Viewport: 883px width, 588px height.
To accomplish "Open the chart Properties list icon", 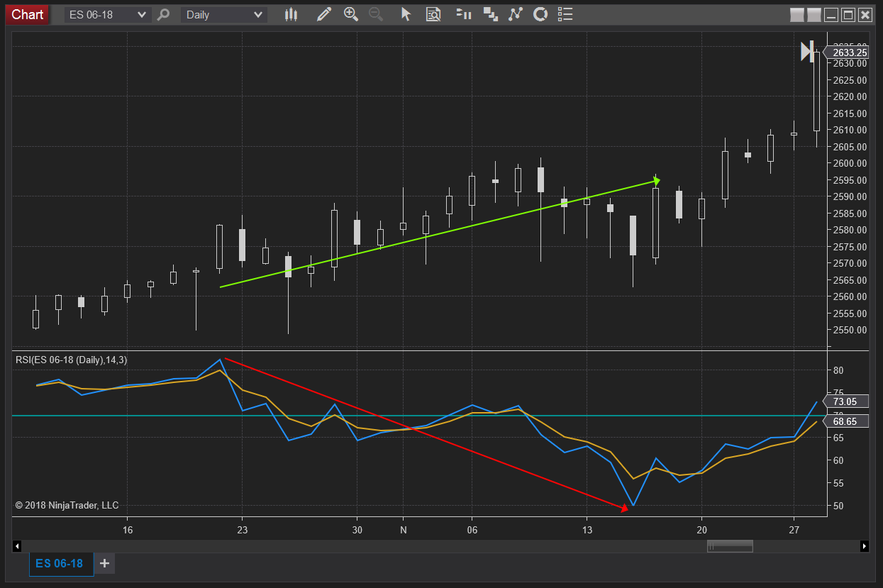I will [x=565, y=14].
